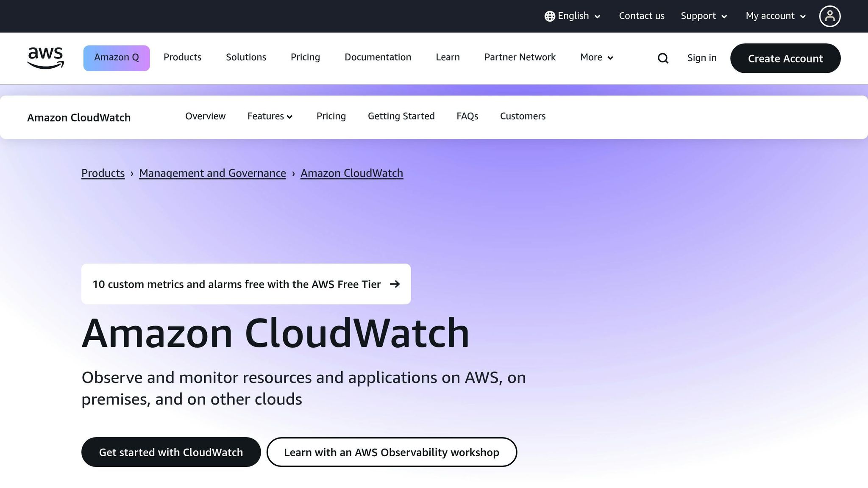Click the user profile avatar icon
Viewport: 868px width, 488px height.
829,16
